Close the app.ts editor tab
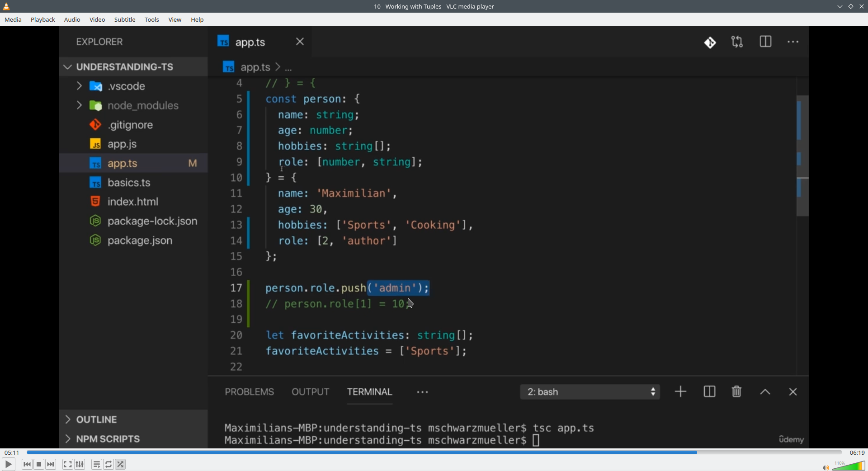 point(300,42)
